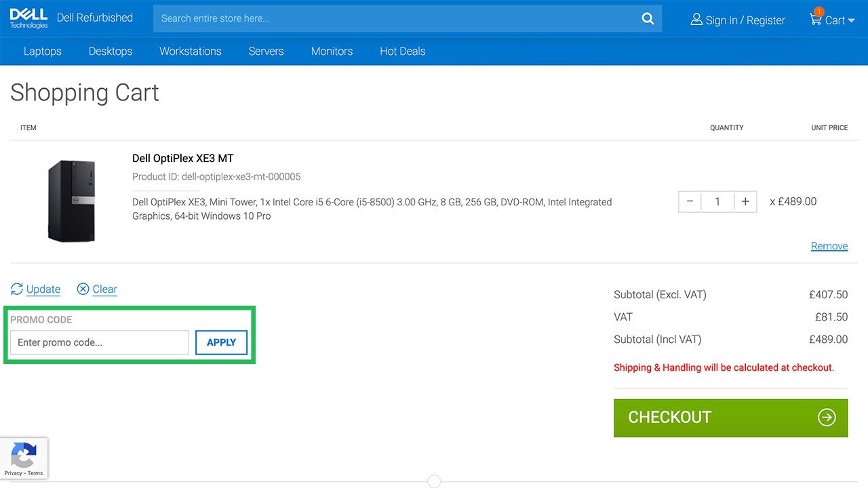Click the APPLY promo button
Viewport: 868px width, 488px height.
click(x=221, y=342)
